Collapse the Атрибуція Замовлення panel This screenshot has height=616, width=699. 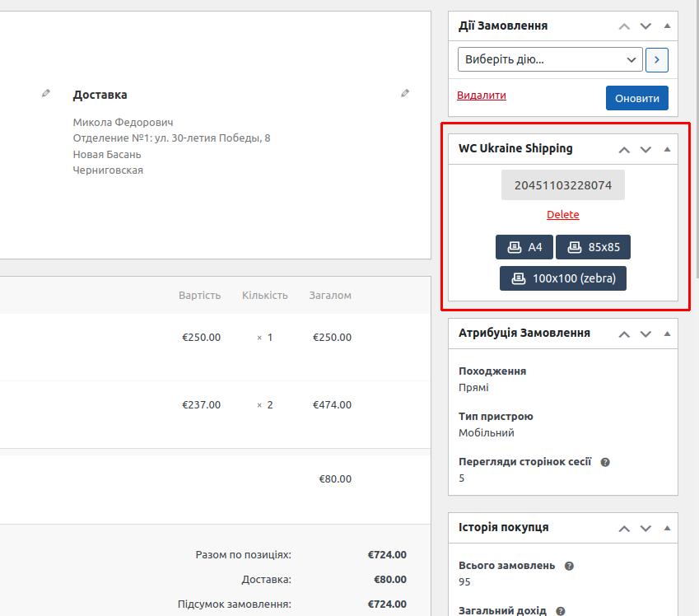(x=667, y=334)
